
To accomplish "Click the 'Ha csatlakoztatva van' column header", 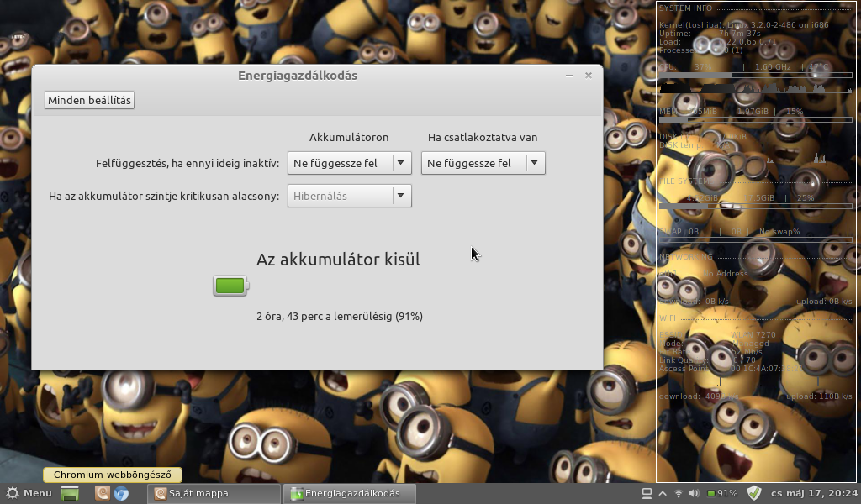I will coord(483,137).
